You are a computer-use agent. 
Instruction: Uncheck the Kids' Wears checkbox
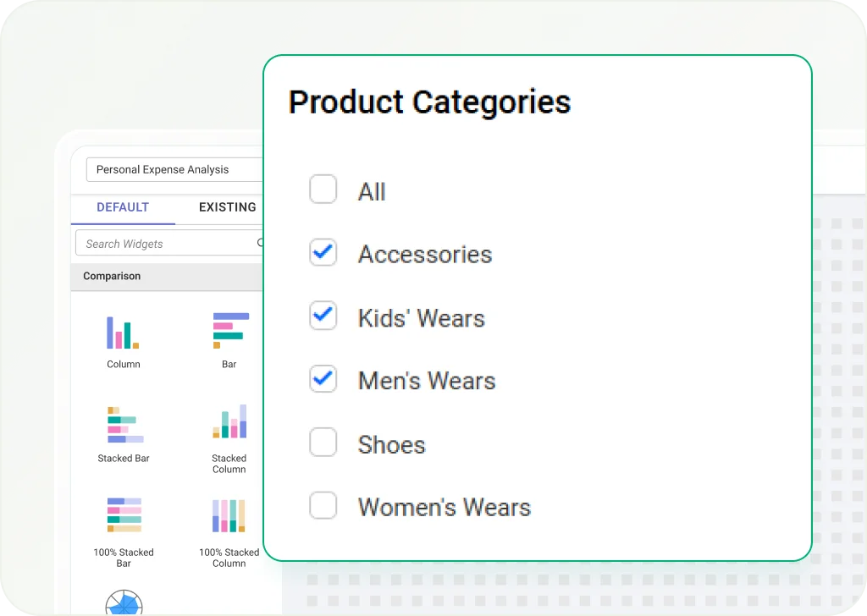pos(323,316)
